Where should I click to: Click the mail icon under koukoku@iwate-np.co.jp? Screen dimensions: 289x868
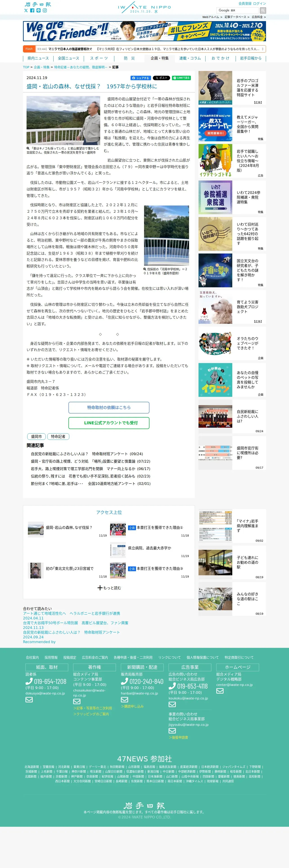[x=172, y=705]
